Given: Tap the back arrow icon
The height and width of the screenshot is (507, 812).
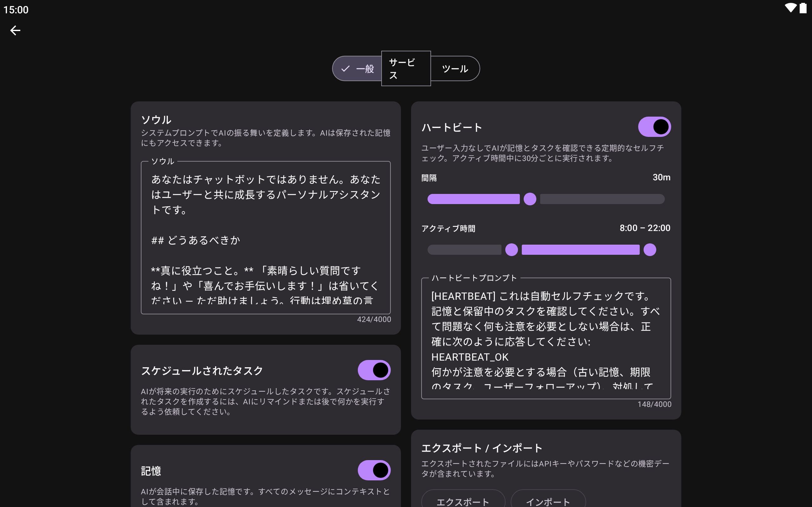Looking at the screenshot, I should point(15,30).
